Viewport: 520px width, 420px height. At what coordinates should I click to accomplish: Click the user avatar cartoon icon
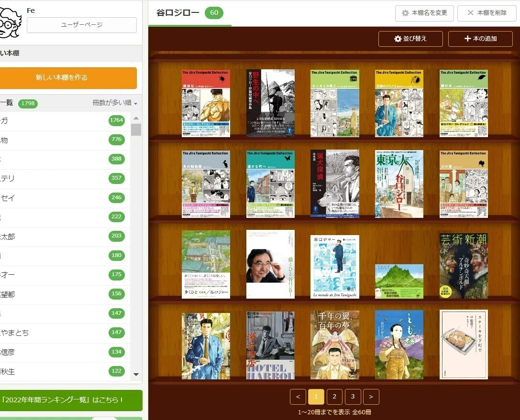point(10,22)
